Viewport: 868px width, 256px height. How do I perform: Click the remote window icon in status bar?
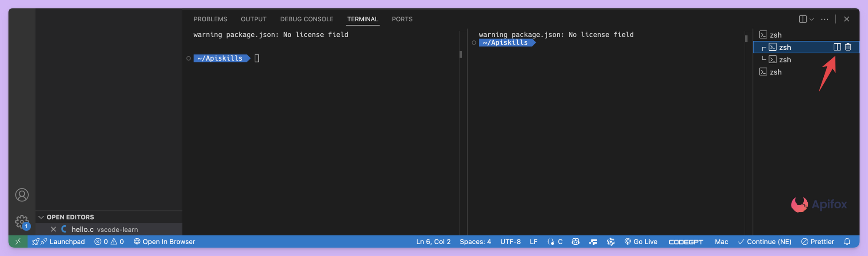tap(18, 242)
